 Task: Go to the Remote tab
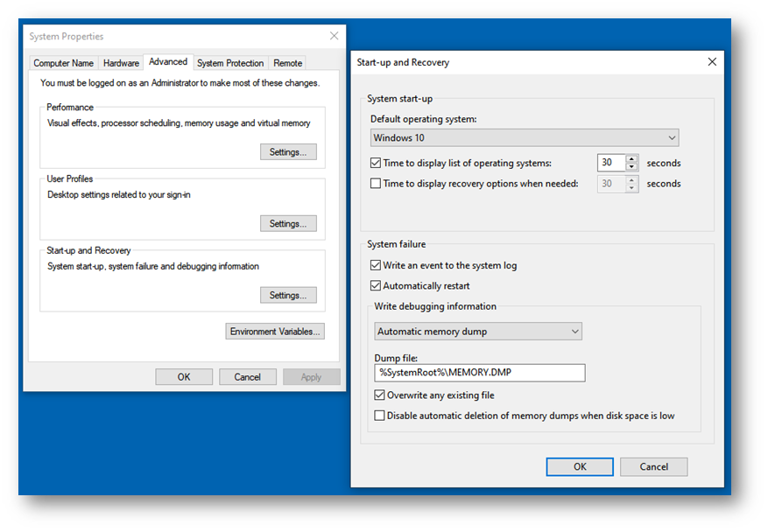[287, 63]
